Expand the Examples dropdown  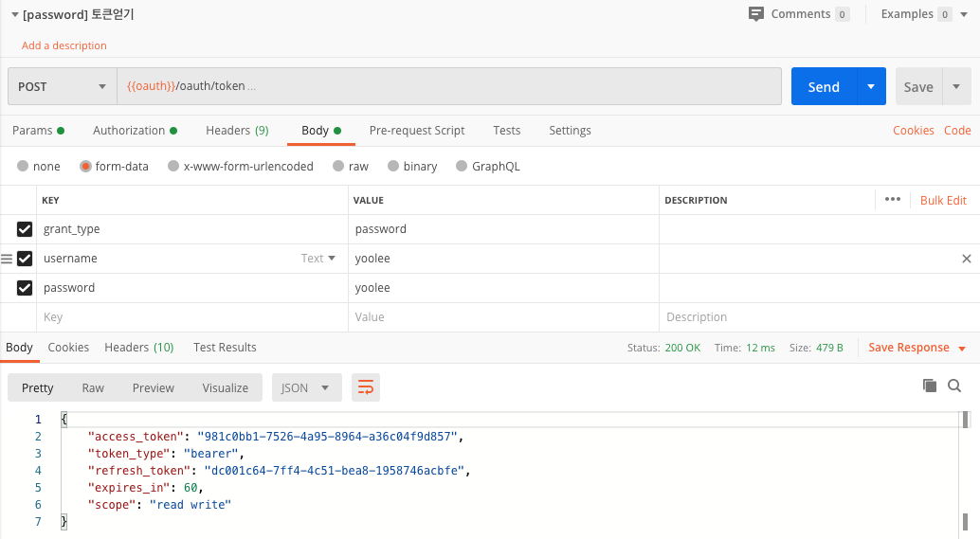[x=964, y=14]
